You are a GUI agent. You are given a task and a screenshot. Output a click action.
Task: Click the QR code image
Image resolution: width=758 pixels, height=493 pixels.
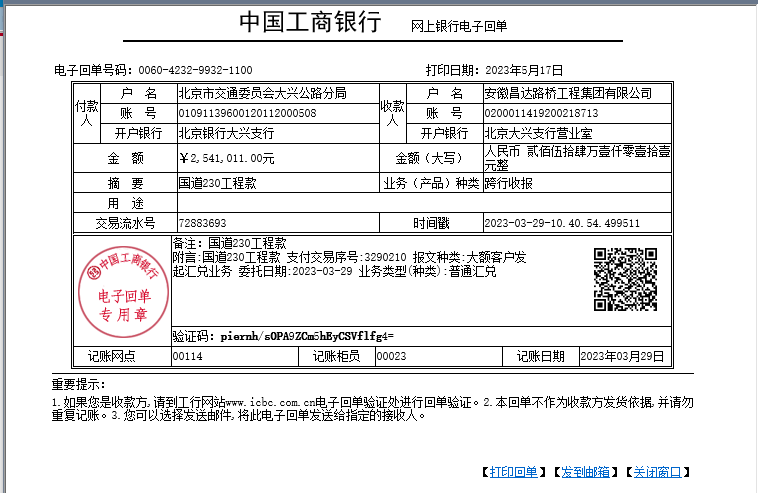coord(626,280)
